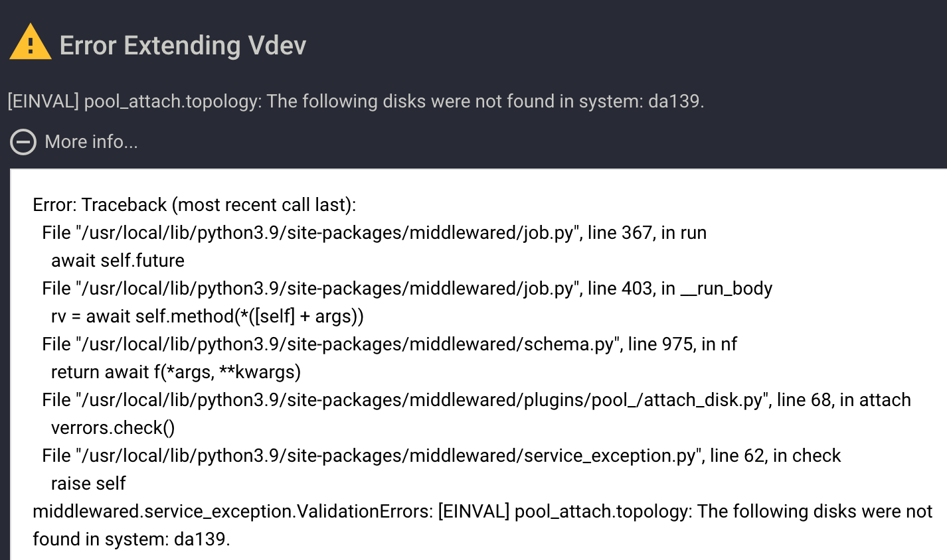Screen dimensions: 947x560
Task: Click the "Error Extending Vdev" dialog title
Action: pos(183,46)
